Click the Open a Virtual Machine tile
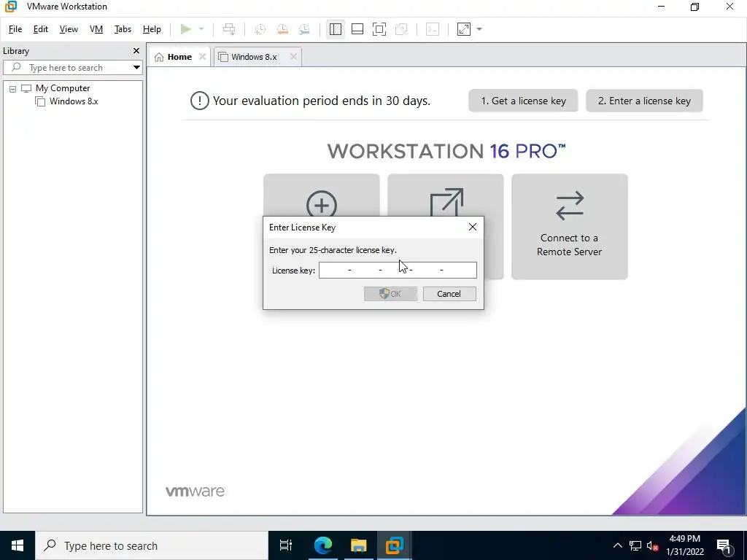This screenshot has height=560, width=747. [x=446, y=195]
